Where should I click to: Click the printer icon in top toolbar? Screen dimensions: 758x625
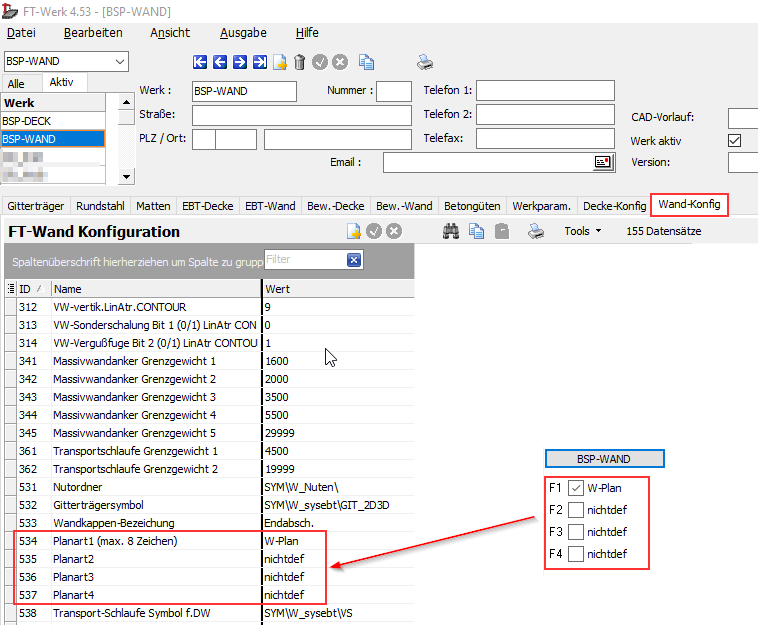pyautogui.click(x=425, y=62)
